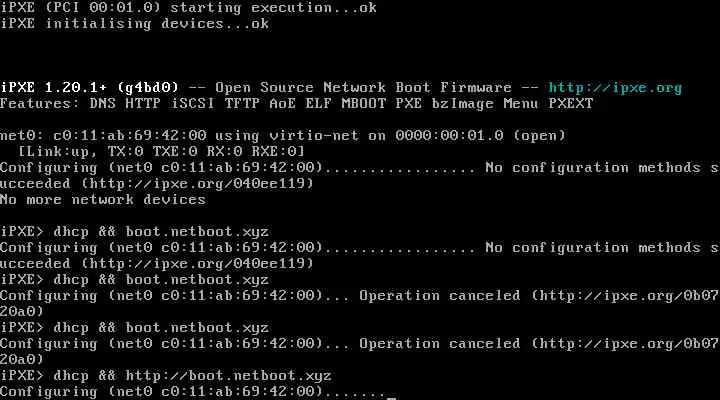Click DNS in the Features line
Image resolution: width=720 pixels, height=400 pixels.
coord(103,103)
